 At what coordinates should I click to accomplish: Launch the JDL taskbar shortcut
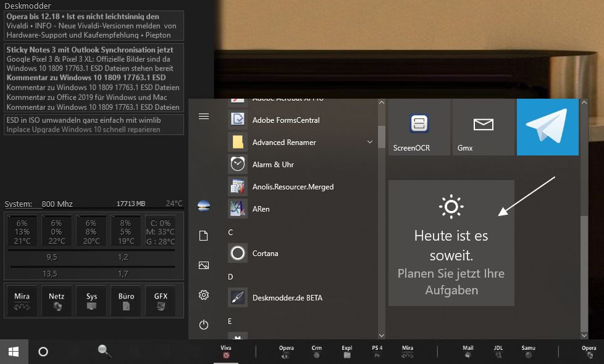click(x=498, y=352)
